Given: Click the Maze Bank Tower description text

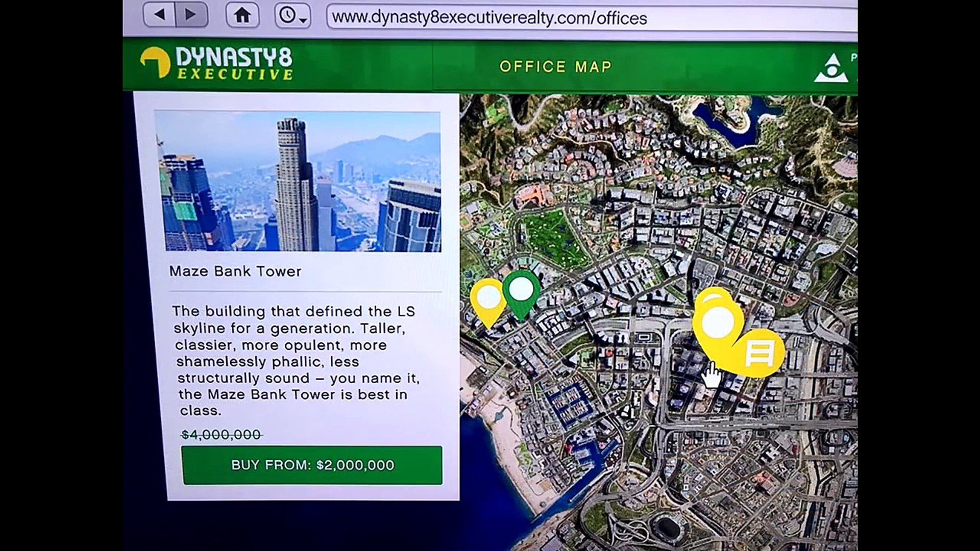Looking at the screenshot, I should 295,361.
